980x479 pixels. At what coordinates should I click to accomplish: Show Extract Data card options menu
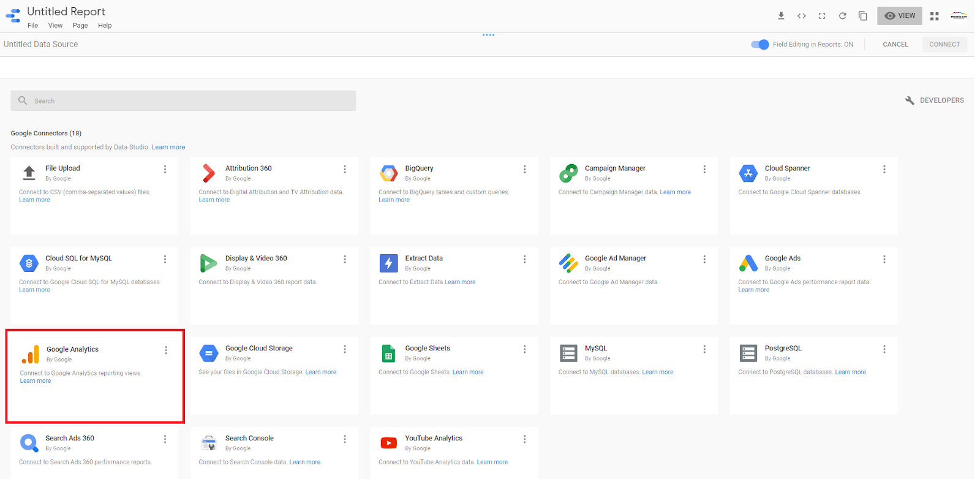pos(525,259)
